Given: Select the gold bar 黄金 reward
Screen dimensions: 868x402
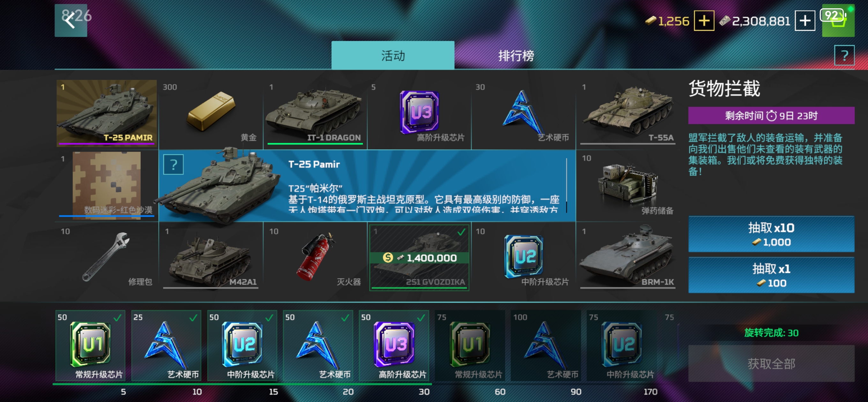Looking at the screenshot, I should click(x=211, y=114).
